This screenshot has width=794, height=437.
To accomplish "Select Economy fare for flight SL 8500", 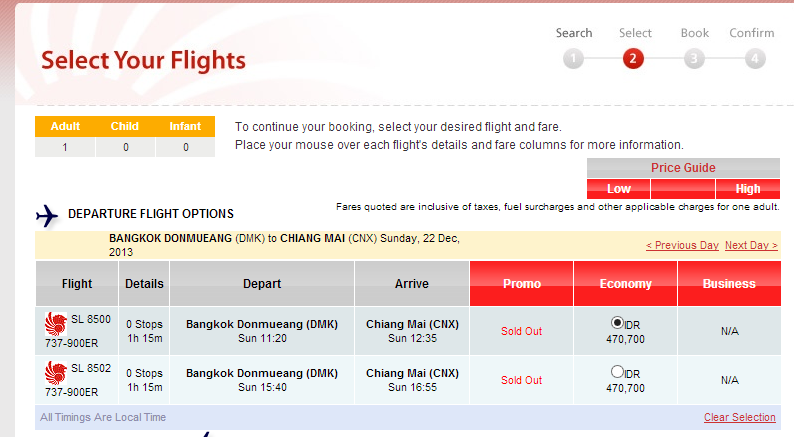I will click(617, 323).
